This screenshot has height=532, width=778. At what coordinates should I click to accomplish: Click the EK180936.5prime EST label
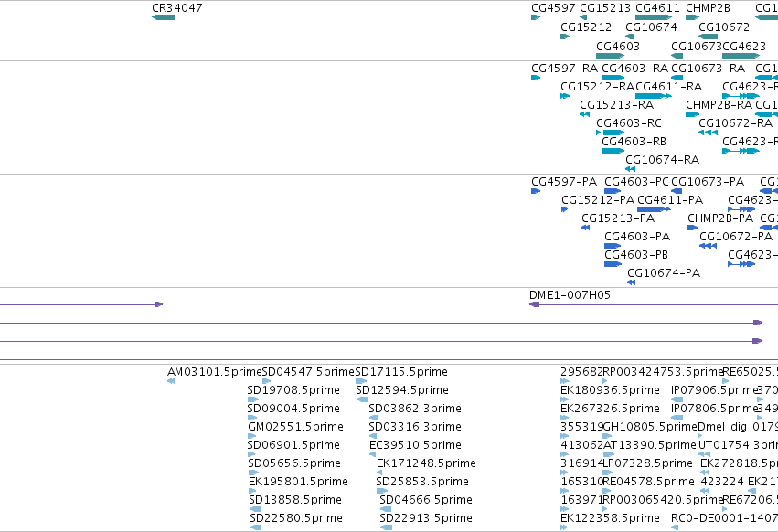610,390
